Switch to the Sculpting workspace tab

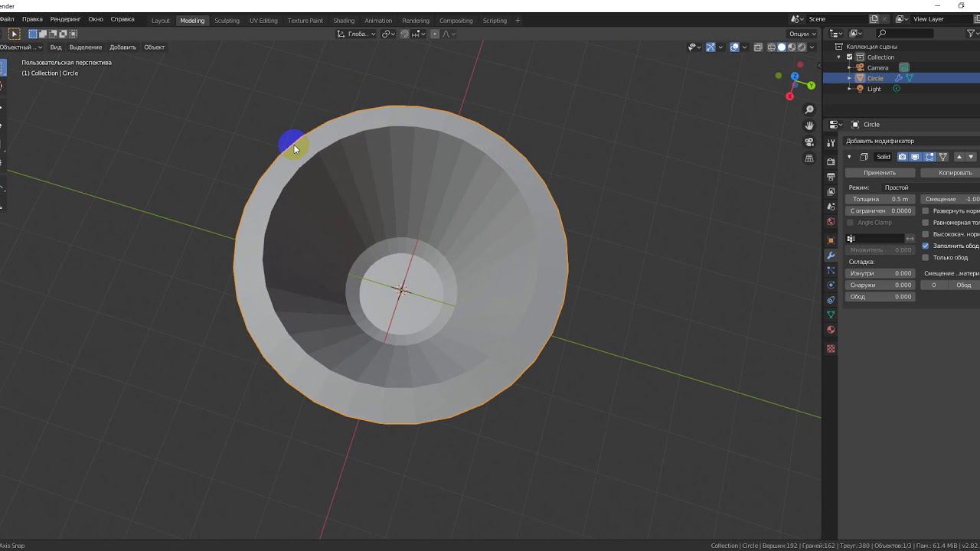227,21
